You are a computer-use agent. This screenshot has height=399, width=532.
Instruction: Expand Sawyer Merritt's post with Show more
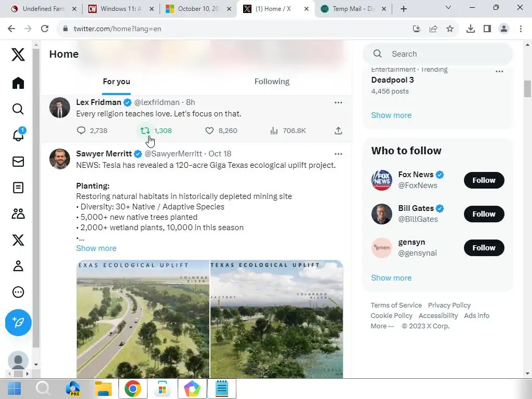click(x=96, y=248)
